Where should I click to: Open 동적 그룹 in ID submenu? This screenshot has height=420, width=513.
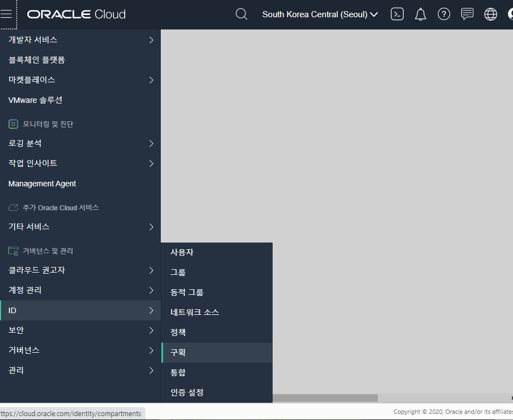[217, 292]
